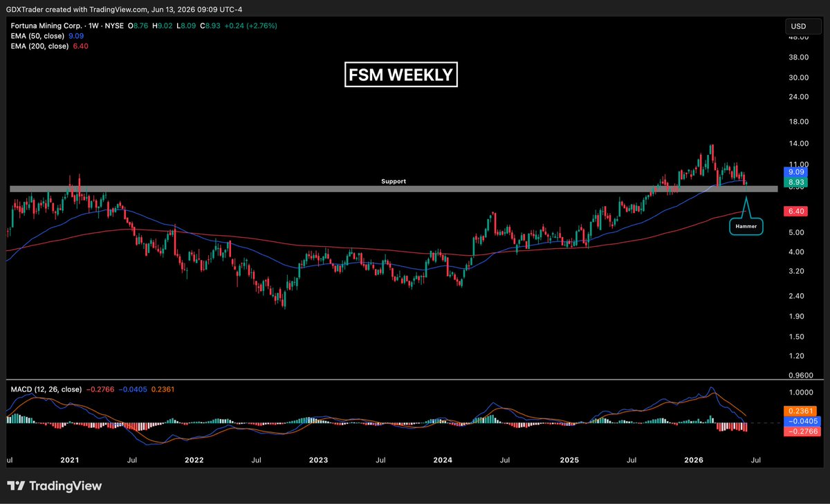Click the FSM WEEKLY title text box

(x=401, y=75)
